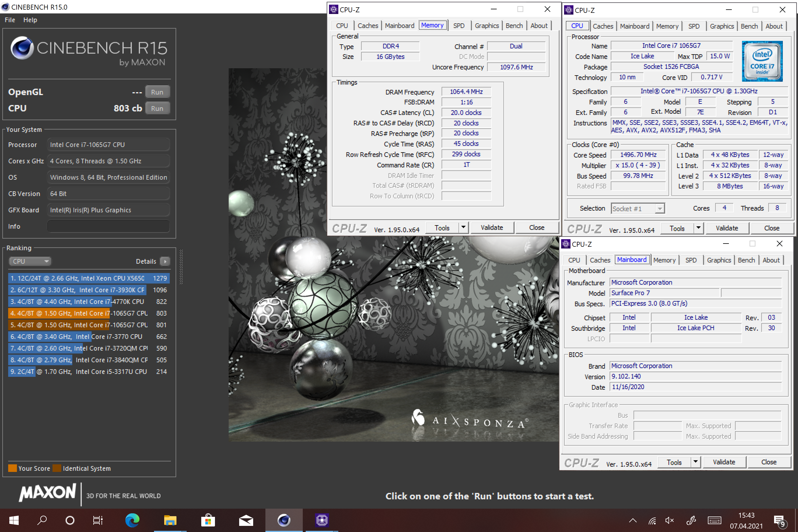Select ranking row i7-3840QM 505

(x=89, y=360)
